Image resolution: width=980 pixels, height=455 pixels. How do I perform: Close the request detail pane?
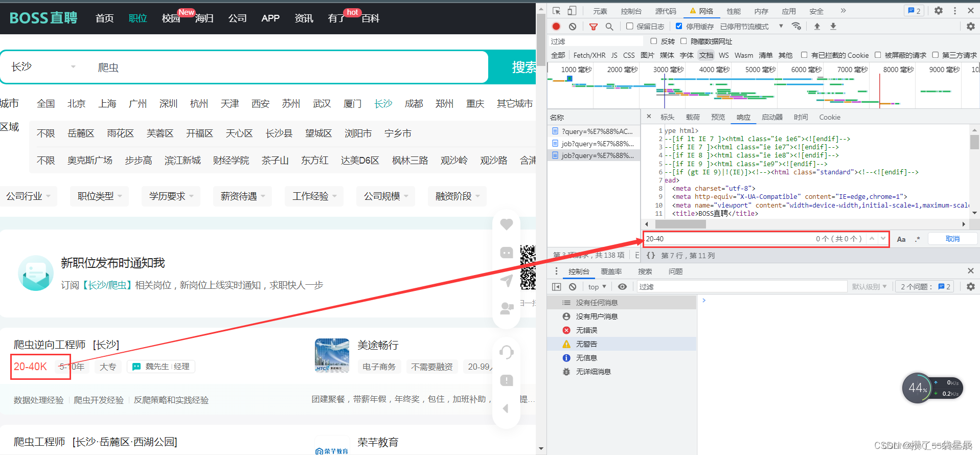[x=649, y=117]
